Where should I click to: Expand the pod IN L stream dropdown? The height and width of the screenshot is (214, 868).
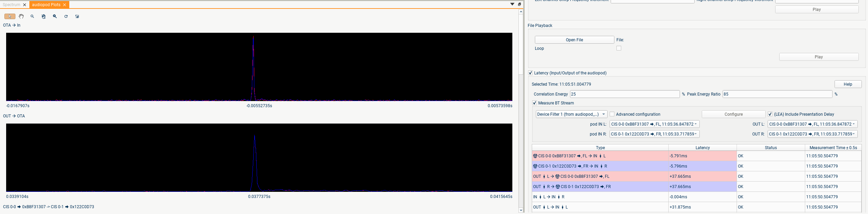[x=654, y=124]
